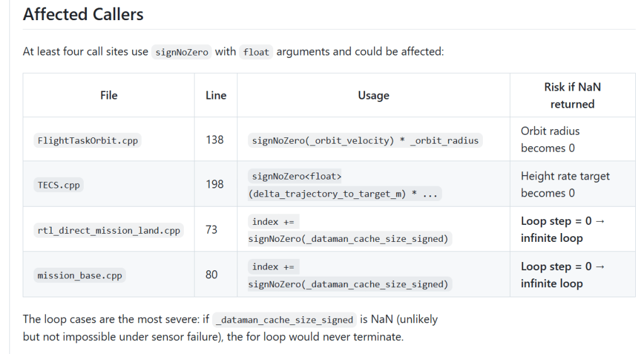This screenshot has height=354, width=644.
Task: Select the TECS.cpp file cell
Action: pos(59,185)
